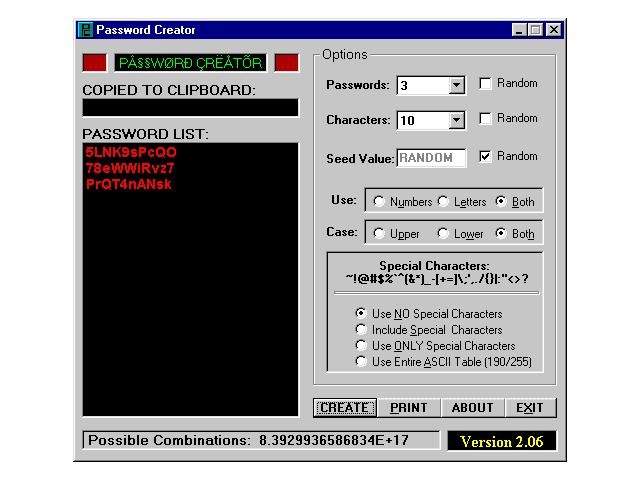The width and height of the screenshot is (640, 480).
Task: Click the right red indicator box
Action: [x=286, y=63]
